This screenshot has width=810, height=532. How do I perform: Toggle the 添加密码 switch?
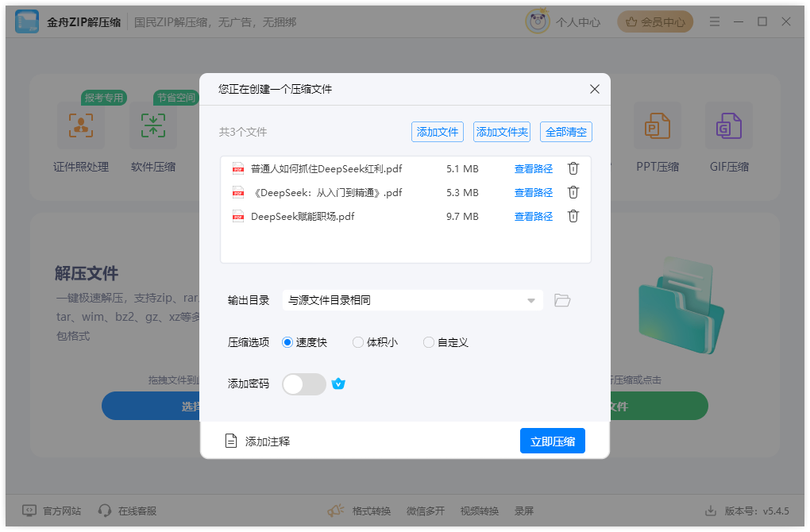[x=303, y=384]
